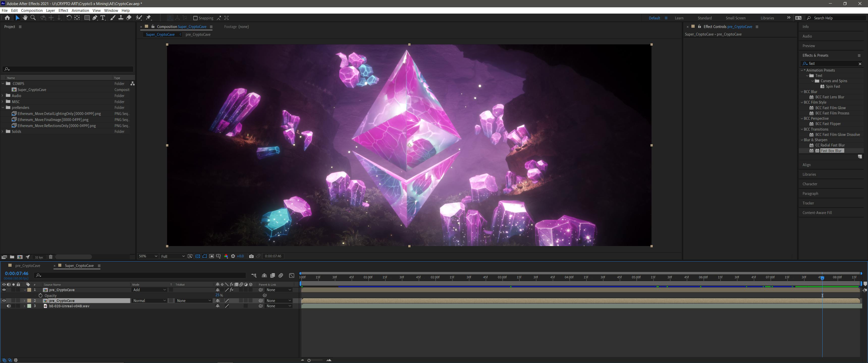Viewport: 868px width, 363px height.
Task: Select the Horizontal Type tool
Action: (x=103, y=18)
